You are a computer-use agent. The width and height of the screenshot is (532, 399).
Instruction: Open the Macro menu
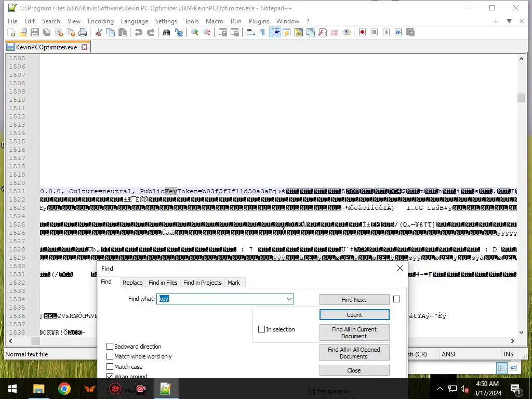click(x=215, y=21)
